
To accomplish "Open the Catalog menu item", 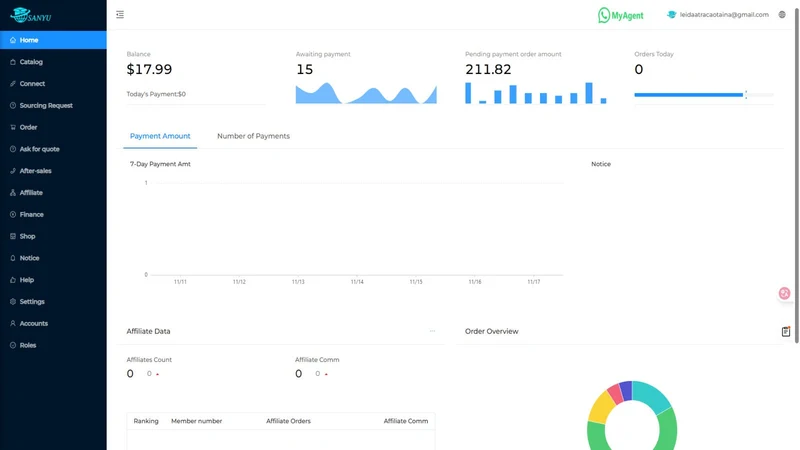I will click(53, 62).
